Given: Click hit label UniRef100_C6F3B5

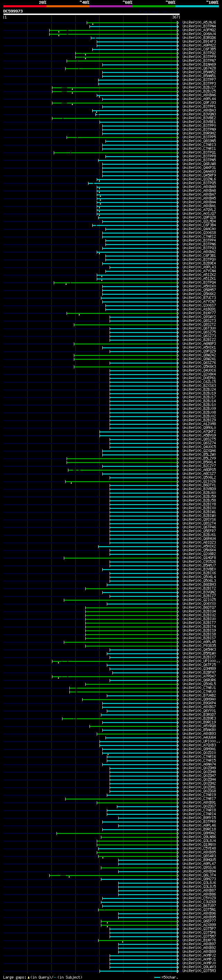Looking at the screenshot, I should [x=199, y=49].
